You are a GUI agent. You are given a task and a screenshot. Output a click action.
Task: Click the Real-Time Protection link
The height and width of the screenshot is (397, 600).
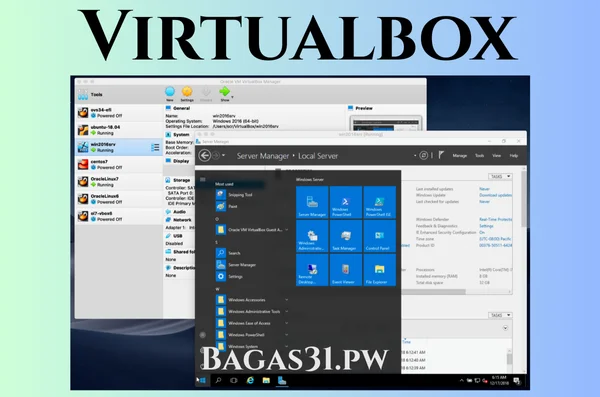click(496, 219)
